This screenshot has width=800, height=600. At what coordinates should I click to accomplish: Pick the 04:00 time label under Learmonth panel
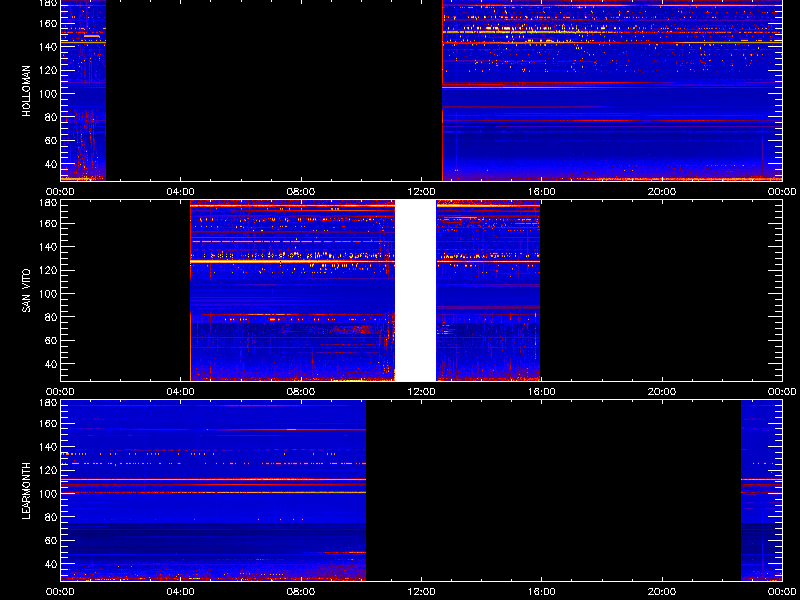pyautogui.click(x=181, y=592)
